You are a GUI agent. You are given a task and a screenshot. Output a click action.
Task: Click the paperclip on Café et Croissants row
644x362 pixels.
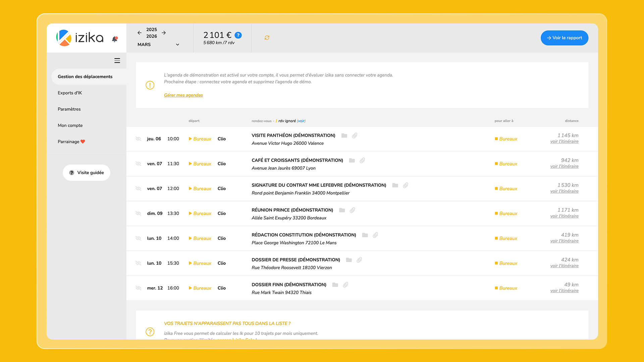[362, 161]
